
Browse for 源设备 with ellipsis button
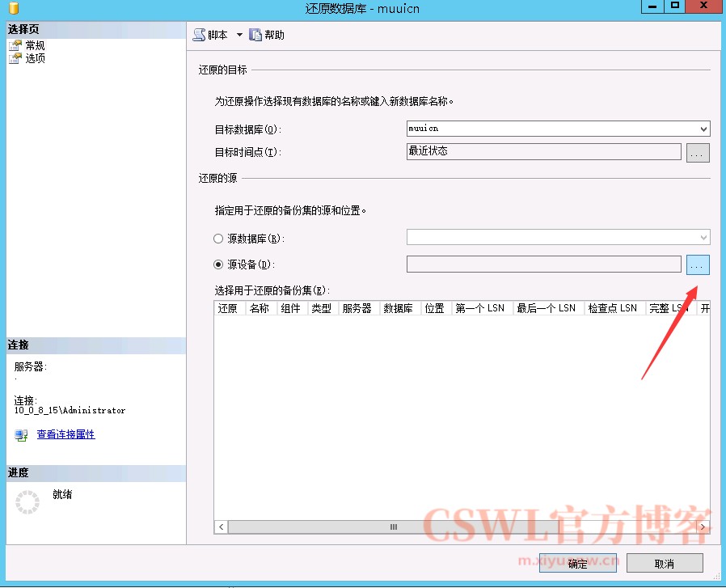tap(698, 264)
